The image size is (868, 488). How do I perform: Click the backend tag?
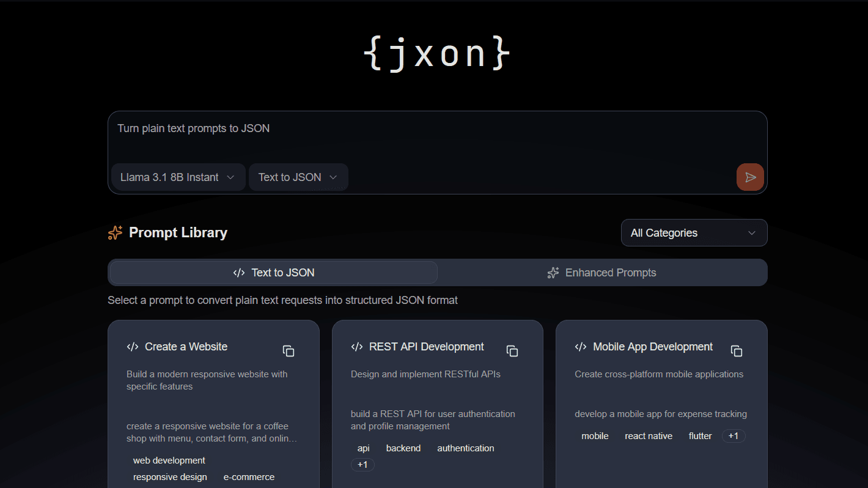403,448
